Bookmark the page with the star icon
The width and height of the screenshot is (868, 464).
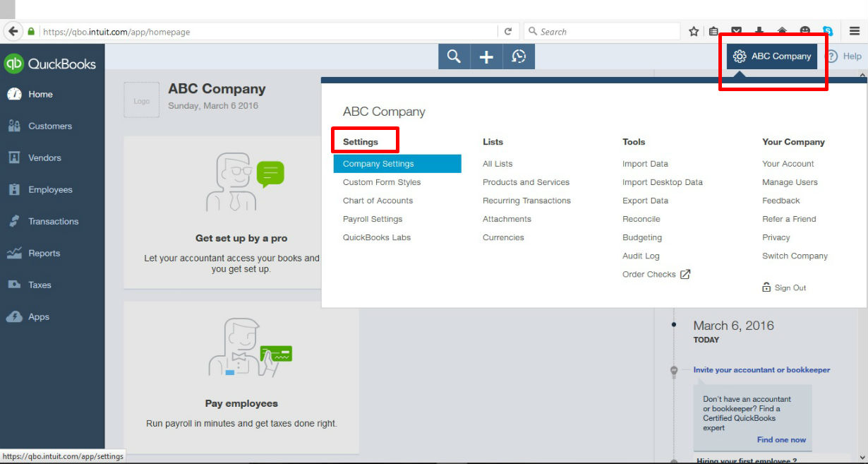pyautogui.click(x=694, y=32)
